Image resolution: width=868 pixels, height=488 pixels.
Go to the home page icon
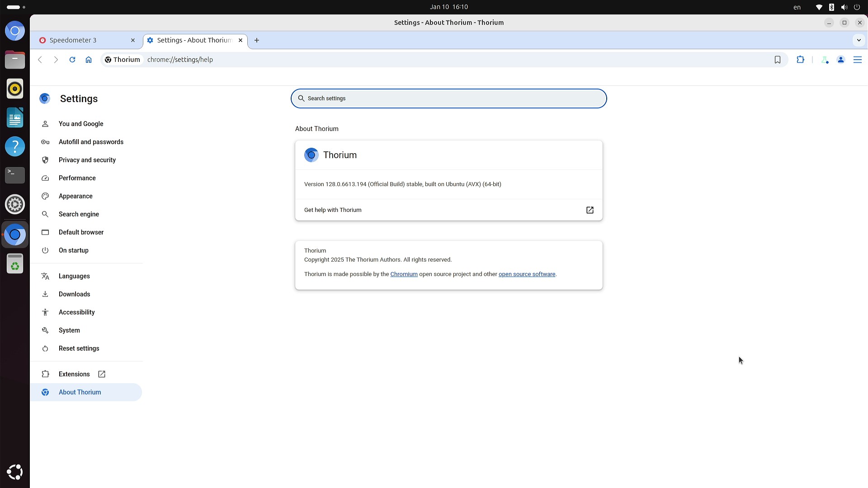[89, 60]
